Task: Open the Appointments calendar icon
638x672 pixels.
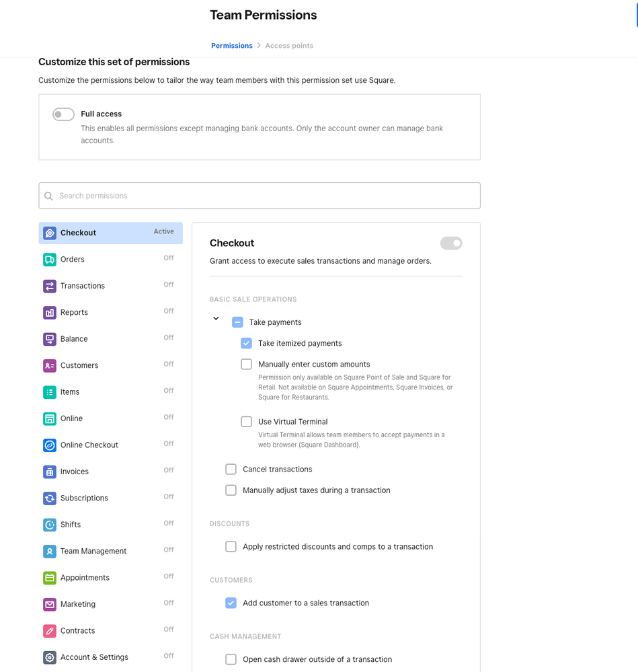Action: coord(49,578)
